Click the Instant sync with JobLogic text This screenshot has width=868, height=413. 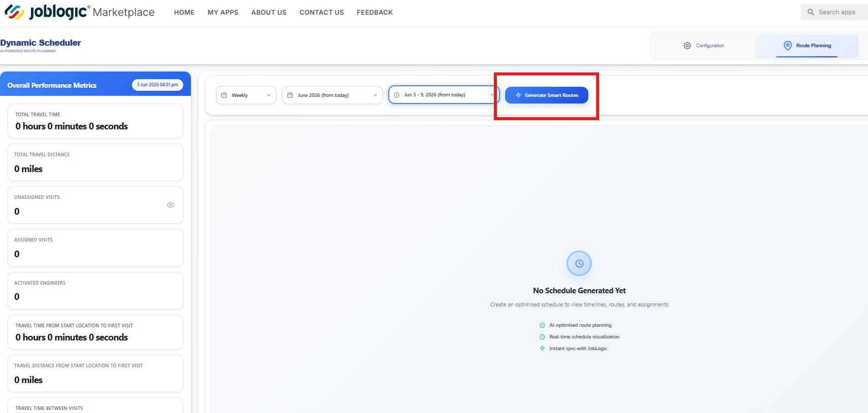(578, 349)
